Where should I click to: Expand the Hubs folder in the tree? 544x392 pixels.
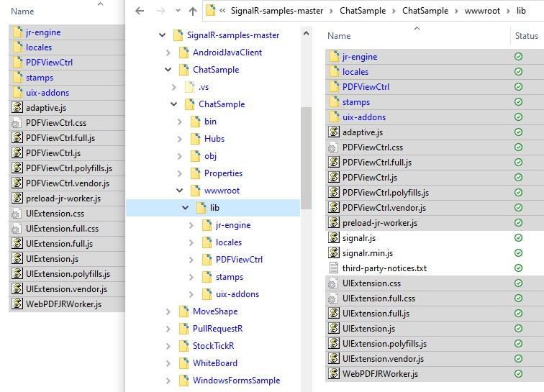coord(179,139)
